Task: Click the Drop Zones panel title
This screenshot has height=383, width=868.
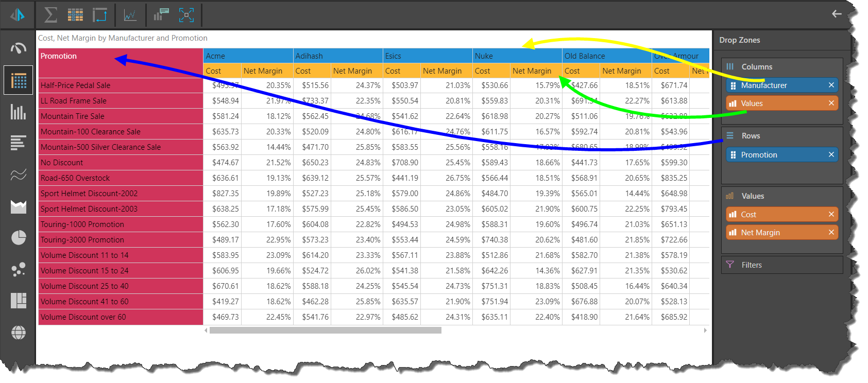Action: click(739, 40)
